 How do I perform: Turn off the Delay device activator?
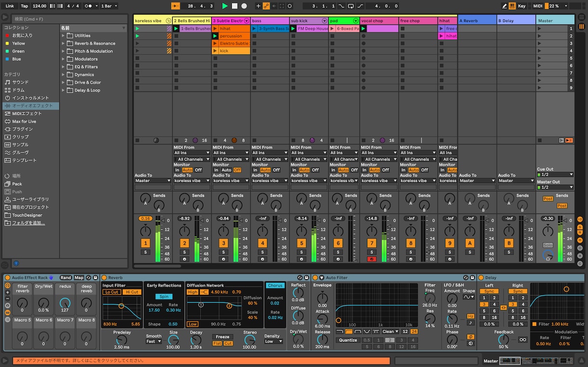point(481,278)
